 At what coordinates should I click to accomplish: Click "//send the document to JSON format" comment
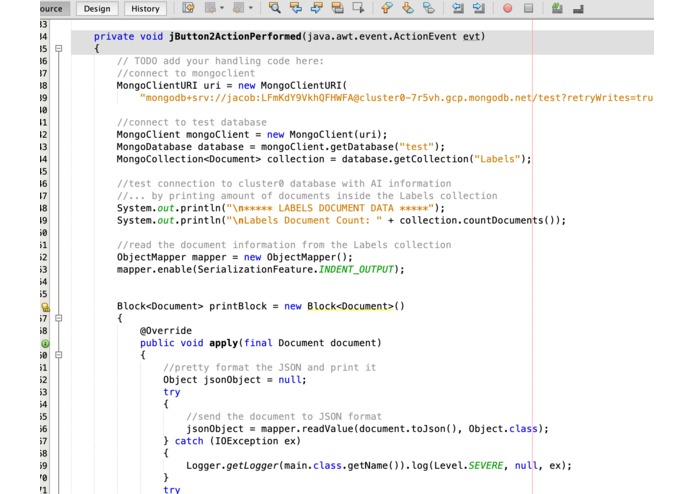(284, 416)
